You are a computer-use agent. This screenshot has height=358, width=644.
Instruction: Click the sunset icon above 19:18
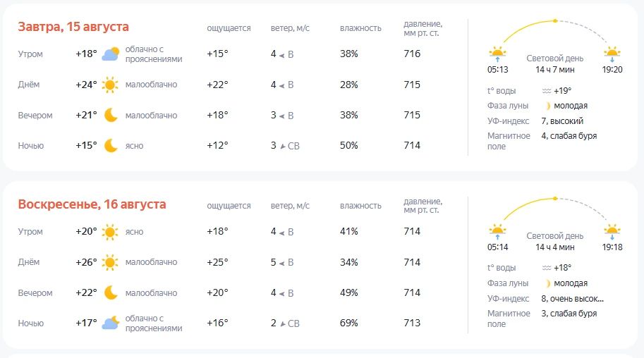(612, 232)
